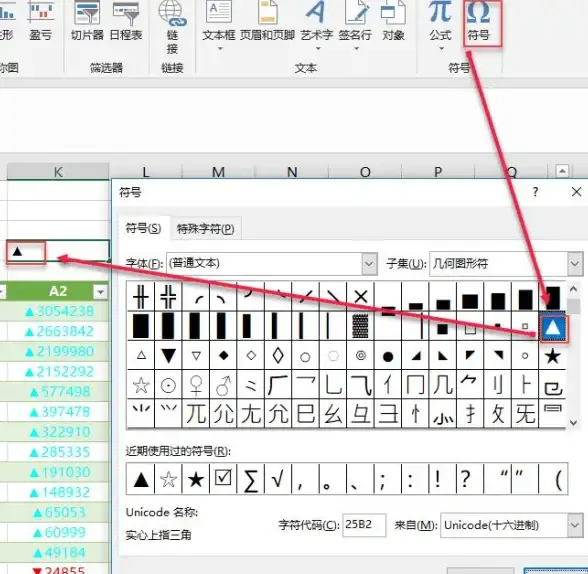Pick the square root √ recent symbol
Viewport: 588px width, 574px height.
click(x=278, y=478)
